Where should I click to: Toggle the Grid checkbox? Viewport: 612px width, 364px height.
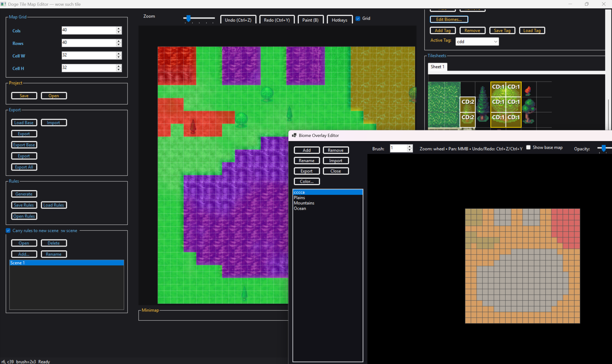pyautogui.click(x=358, y=19)
